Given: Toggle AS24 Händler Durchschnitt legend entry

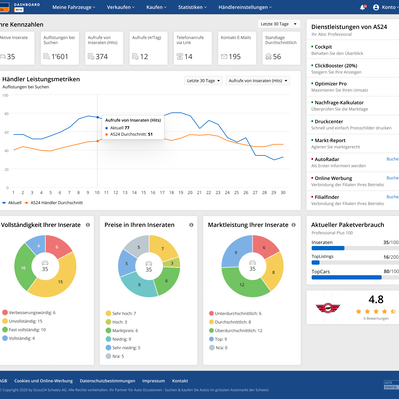Looking at the screenshot, I should click(54, 203).
